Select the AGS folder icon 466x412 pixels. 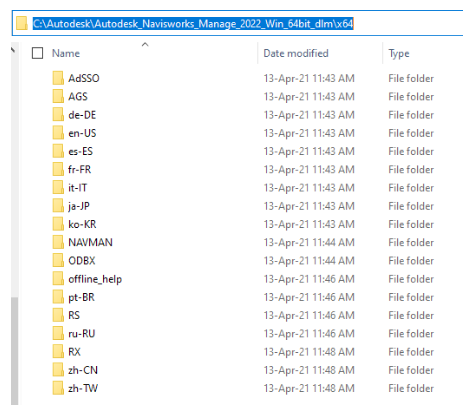pos(58,96)
